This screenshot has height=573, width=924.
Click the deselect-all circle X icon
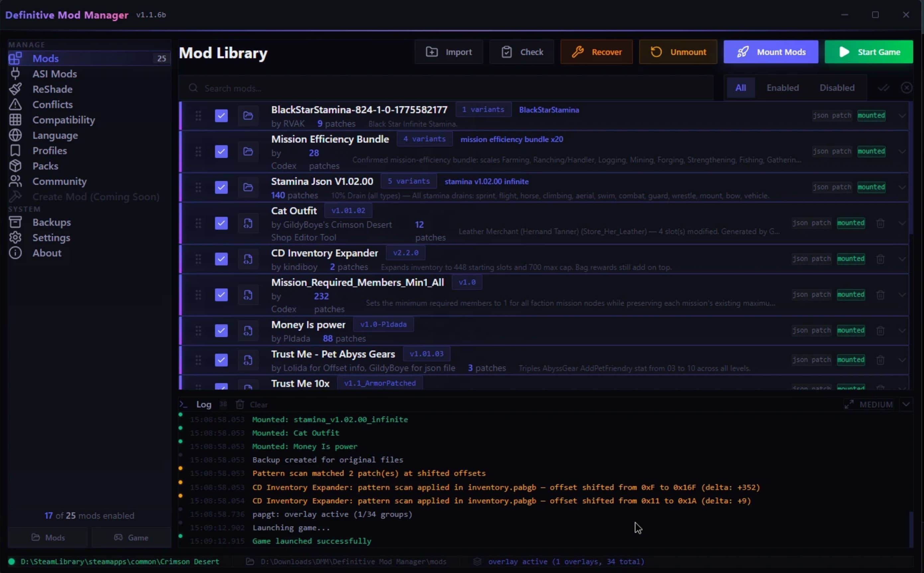(906, 88)
